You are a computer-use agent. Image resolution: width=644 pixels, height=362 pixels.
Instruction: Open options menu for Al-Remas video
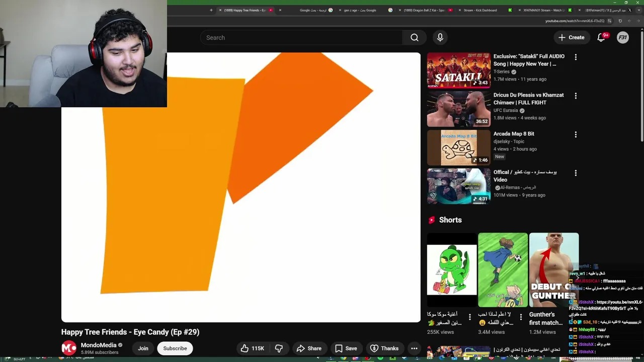click(576, 173)
